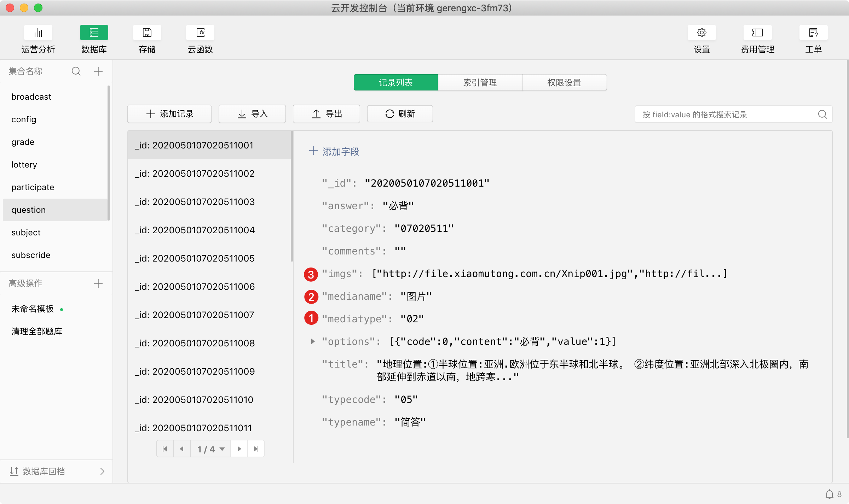Viewport: 849px width, 504px height.
Task: Select the subject collection
Action: [26, 233]
